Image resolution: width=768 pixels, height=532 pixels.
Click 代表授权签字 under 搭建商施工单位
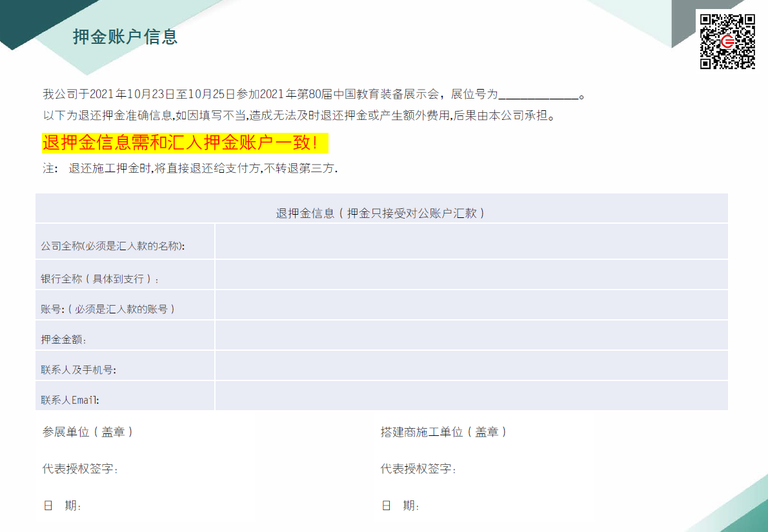(x=418, y=469)
